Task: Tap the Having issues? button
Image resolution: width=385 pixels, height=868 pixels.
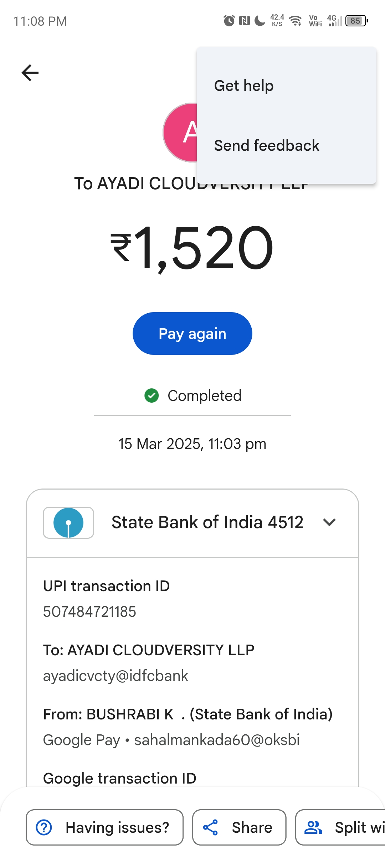Action: (x=104, y=827)
